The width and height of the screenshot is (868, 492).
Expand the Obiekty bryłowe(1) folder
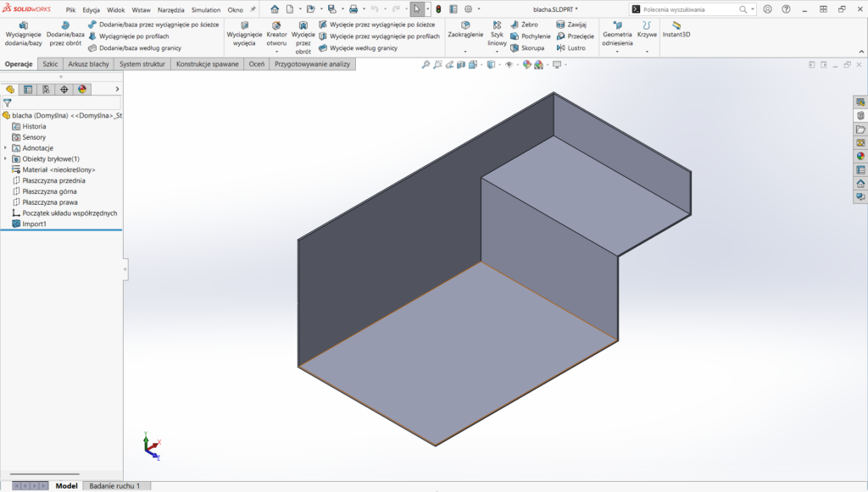[x=6, y=158]
